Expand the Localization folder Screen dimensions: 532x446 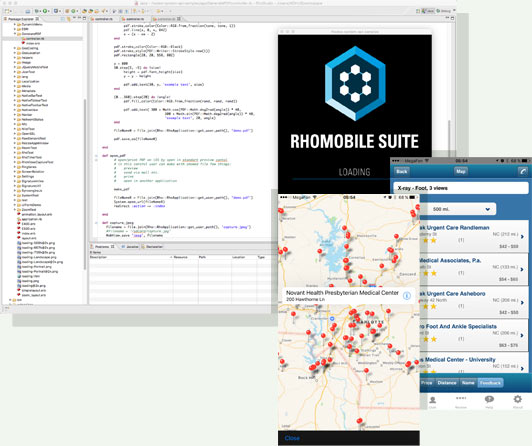pos(15,81)
